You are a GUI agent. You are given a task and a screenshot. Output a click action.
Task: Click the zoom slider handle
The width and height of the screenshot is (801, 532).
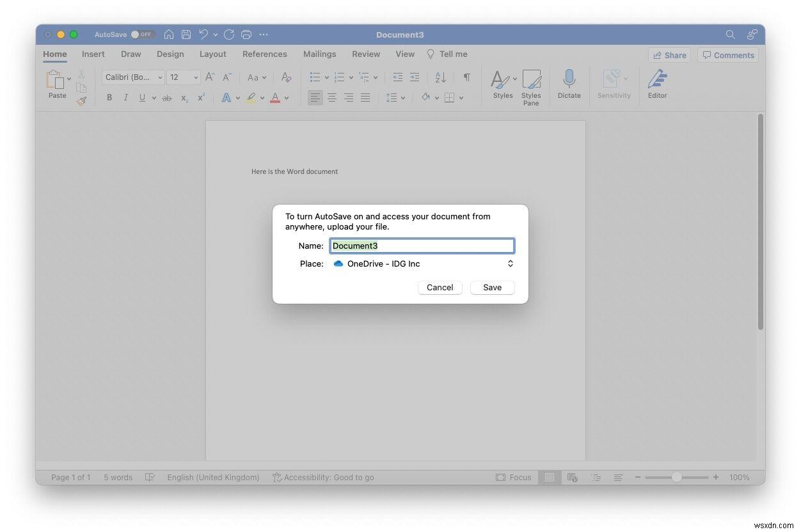[x=676, y=477]
